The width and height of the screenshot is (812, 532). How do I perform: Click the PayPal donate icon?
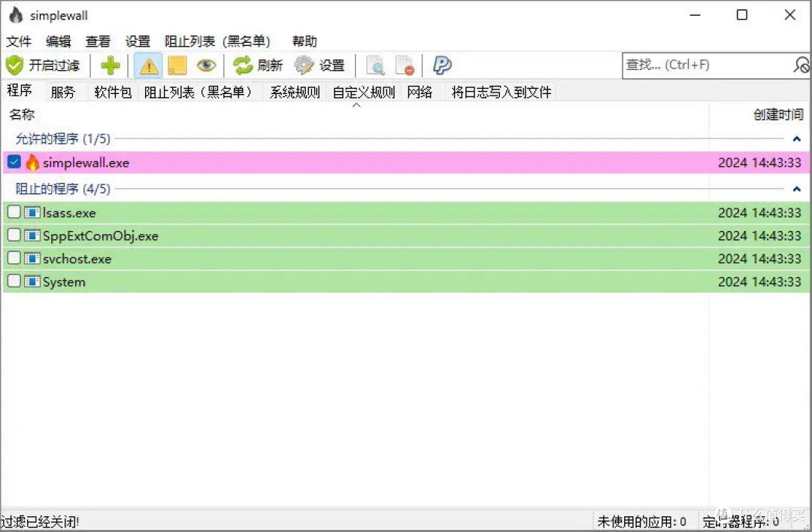[x=442, y=65]
